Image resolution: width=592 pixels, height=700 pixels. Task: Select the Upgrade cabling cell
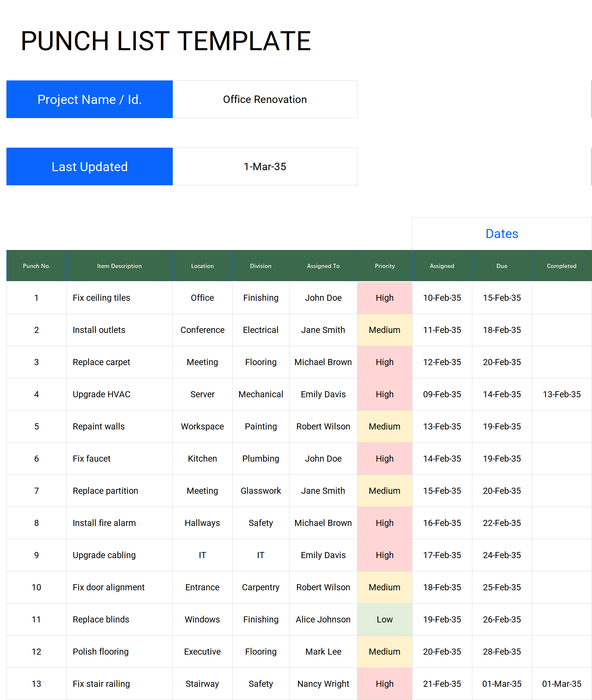click(119, 555)
